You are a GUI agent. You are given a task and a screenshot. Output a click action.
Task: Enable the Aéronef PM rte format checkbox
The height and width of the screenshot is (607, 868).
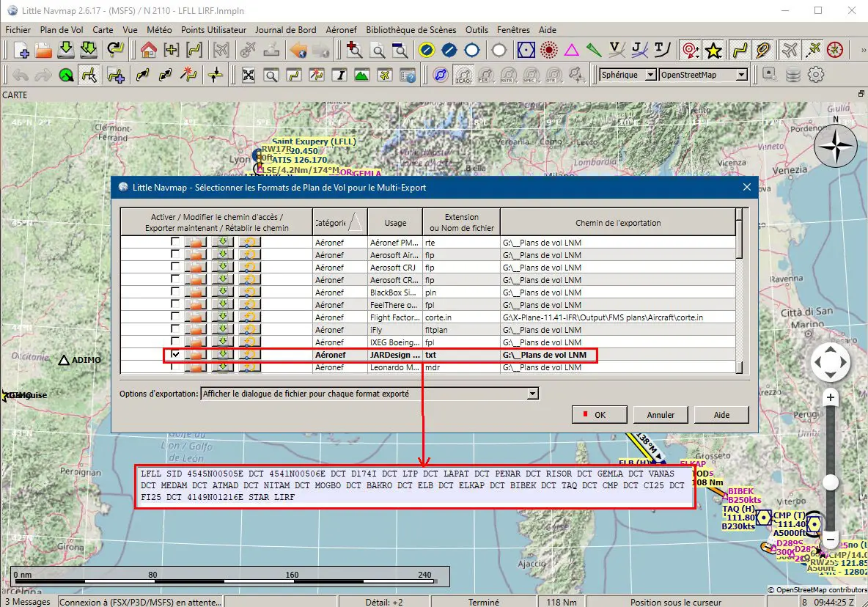[x=175, y=242]
